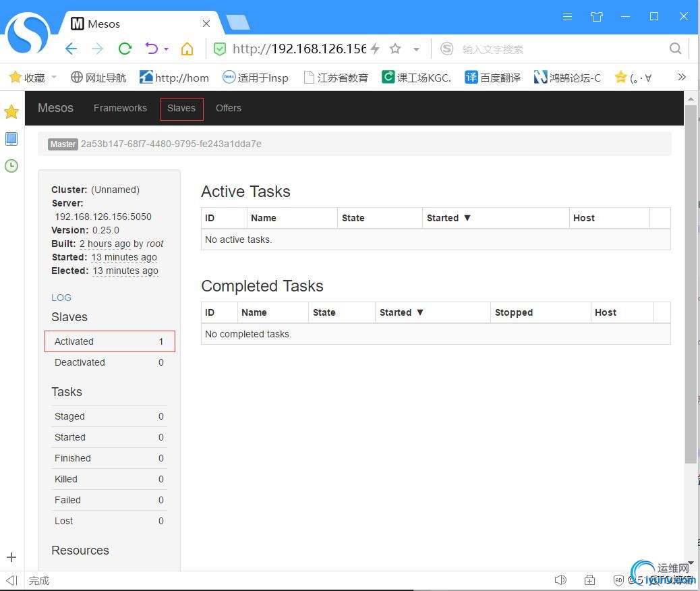Click the search text input field
The height and width of the screenshot is (591, 700).
(562, 49)
